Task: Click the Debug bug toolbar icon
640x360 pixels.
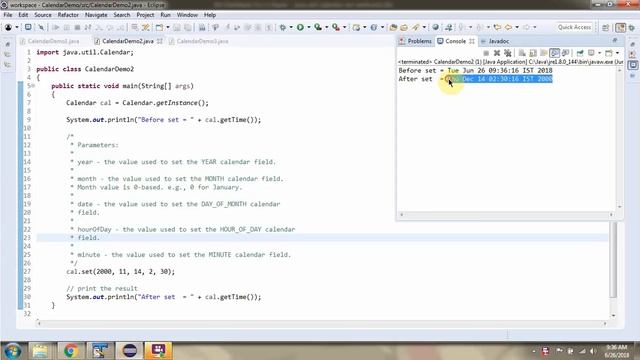Action: [x=282, y=27]
